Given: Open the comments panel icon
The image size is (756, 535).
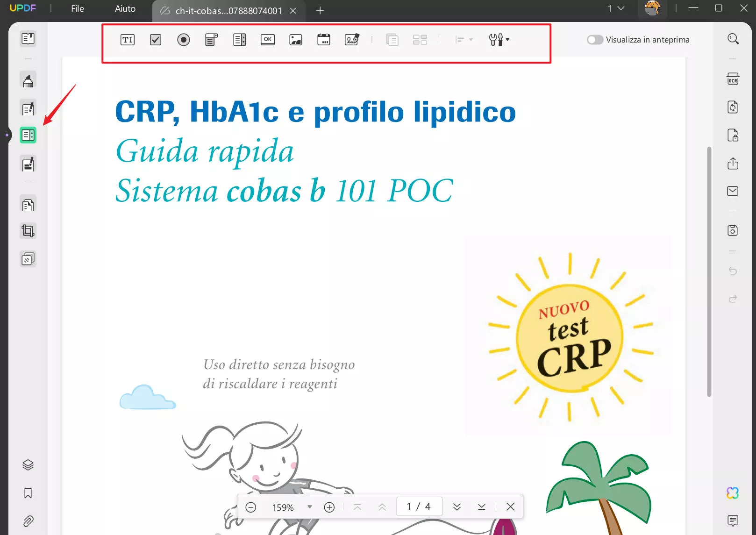Looking at the screenshot, I should (733, 521).
